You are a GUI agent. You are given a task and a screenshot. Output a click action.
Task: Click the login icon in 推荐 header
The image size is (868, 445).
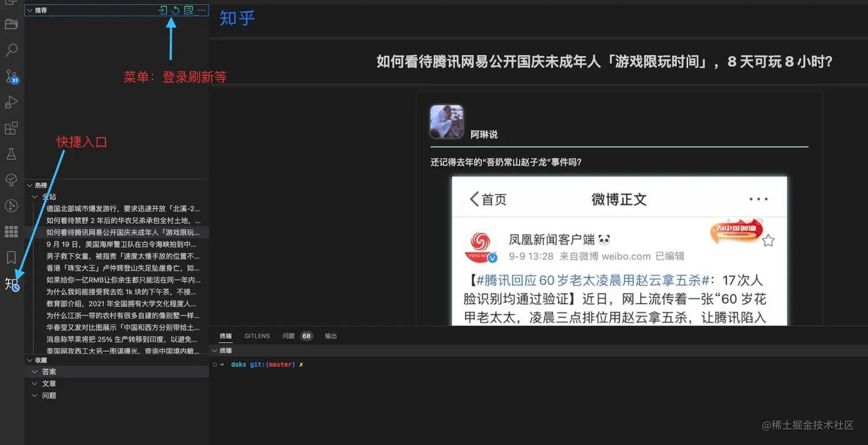pos(163,10)
